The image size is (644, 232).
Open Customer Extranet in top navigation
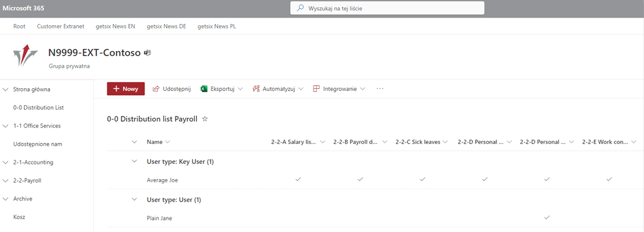(x=61, y=26)
